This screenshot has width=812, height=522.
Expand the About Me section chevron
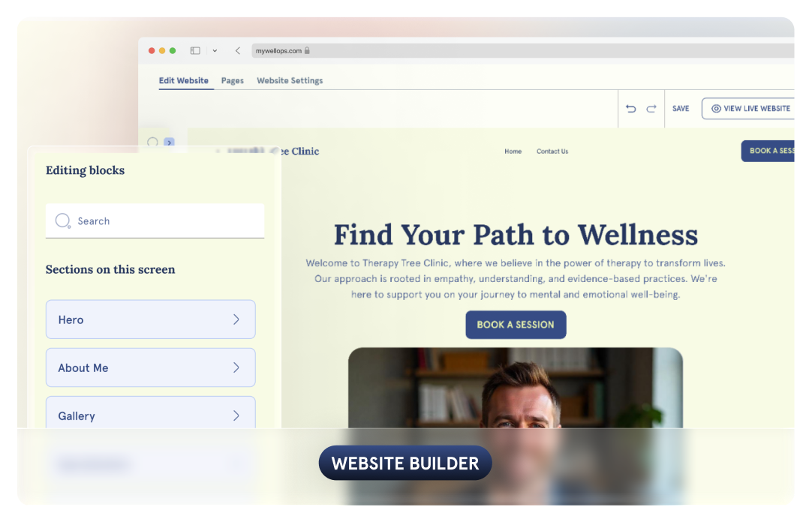(236, 367)
